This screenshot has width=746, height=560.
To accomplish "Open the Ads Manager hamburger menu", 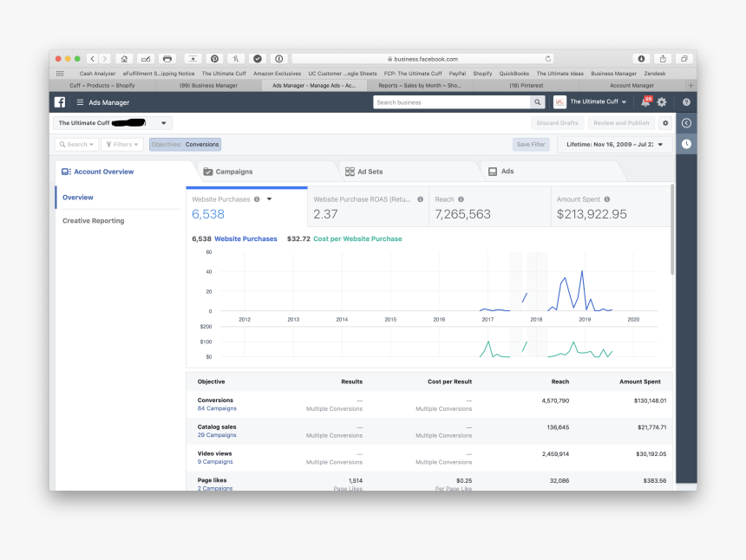I will (81, 102).
